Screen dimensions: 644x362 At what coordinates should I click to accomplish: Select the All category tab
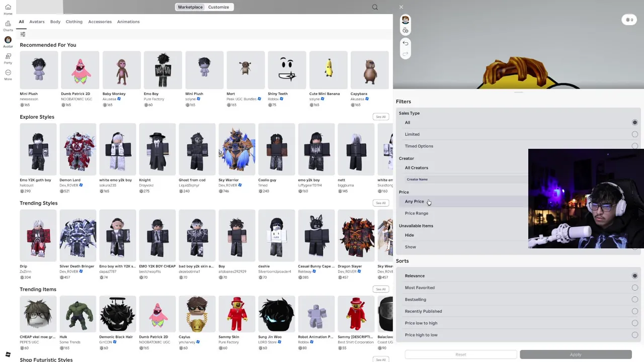click(21, 22)
